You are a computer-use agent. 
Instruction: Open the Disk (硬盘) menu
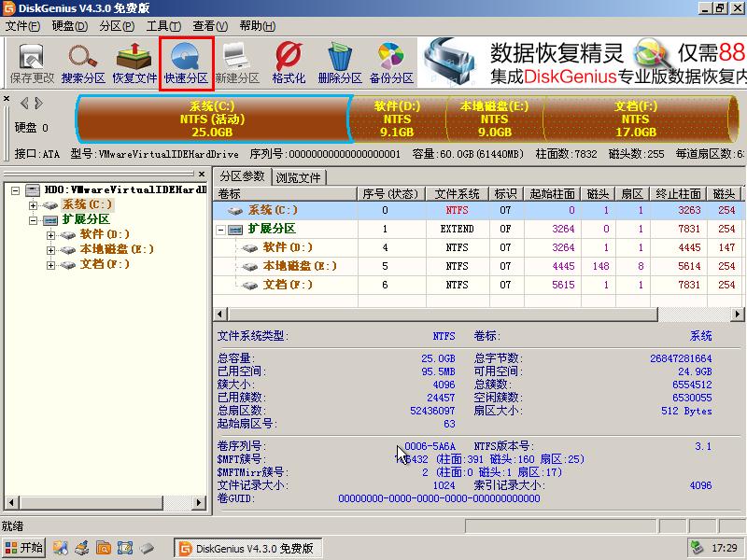pyautogui.click(x=69, y=26)
